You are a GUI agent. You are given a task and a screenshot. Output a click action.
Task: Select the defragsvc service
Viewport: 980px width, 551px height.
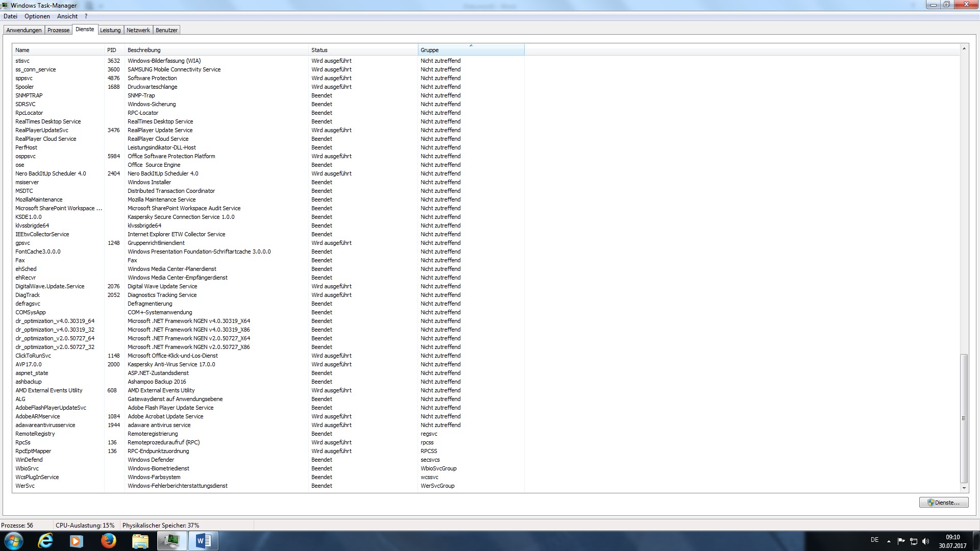pos(268,304)
